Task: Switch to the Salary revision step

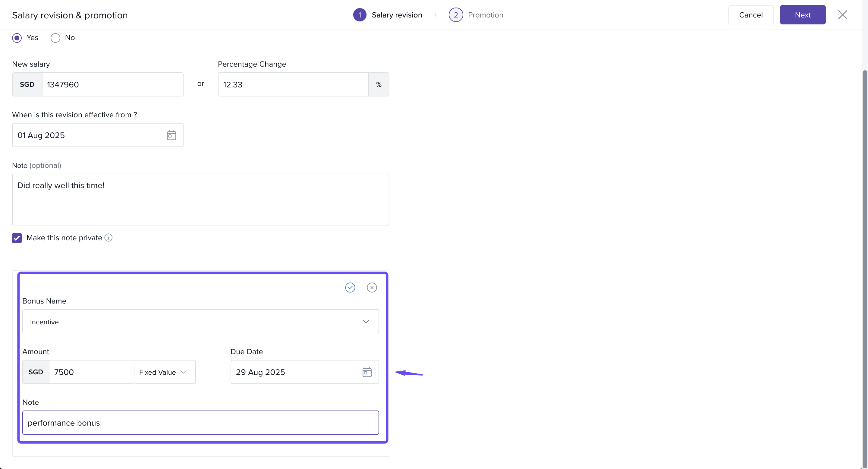Action: pyautogui.click(x=397, y=15)
